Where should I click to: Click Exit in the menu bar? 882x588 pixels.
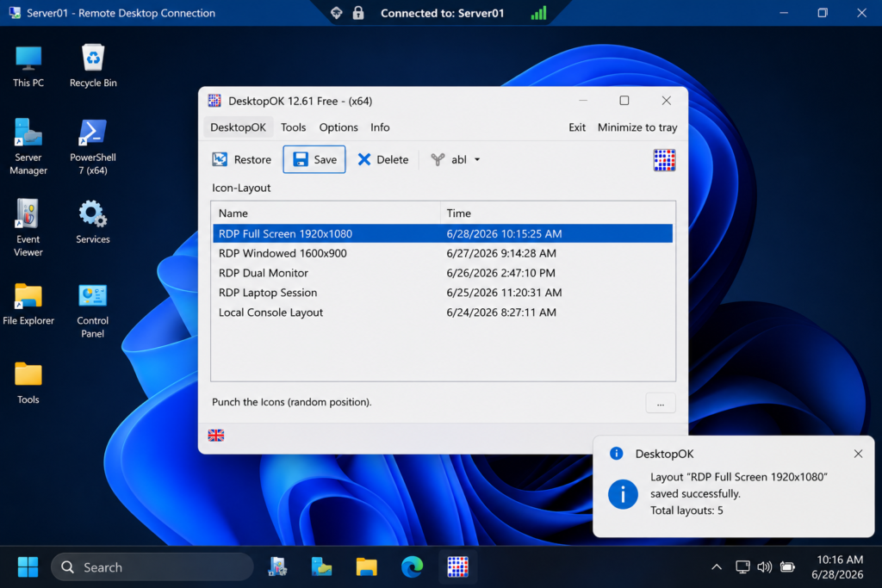click(576, 127)
